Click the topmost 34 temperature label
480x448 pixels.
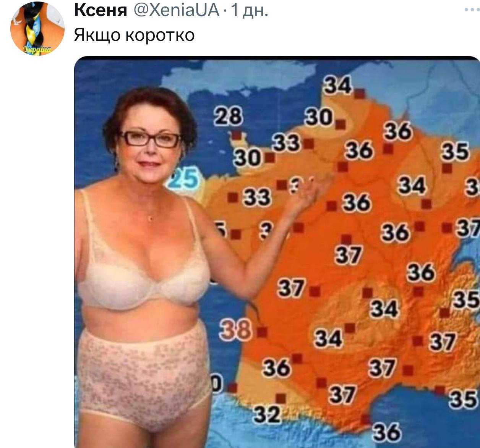coord(337,86)
